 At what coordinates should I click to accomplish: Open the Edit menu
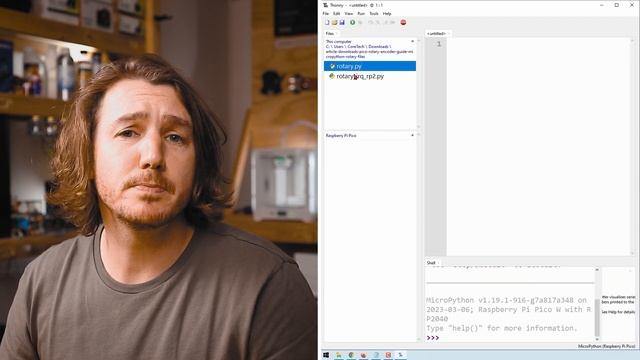pos(336,13)
